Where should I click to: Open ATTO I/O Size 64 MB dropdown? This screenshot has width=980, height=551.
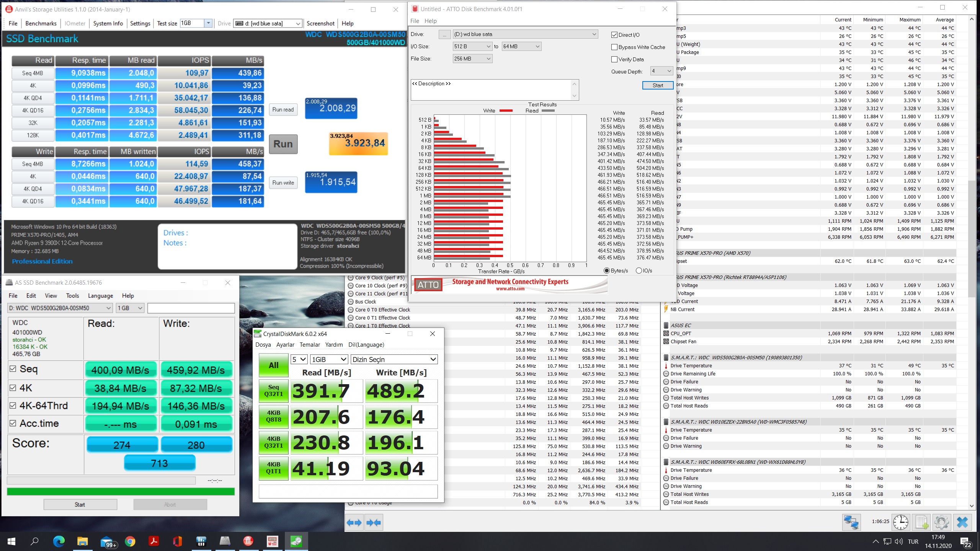pos(521,46)
